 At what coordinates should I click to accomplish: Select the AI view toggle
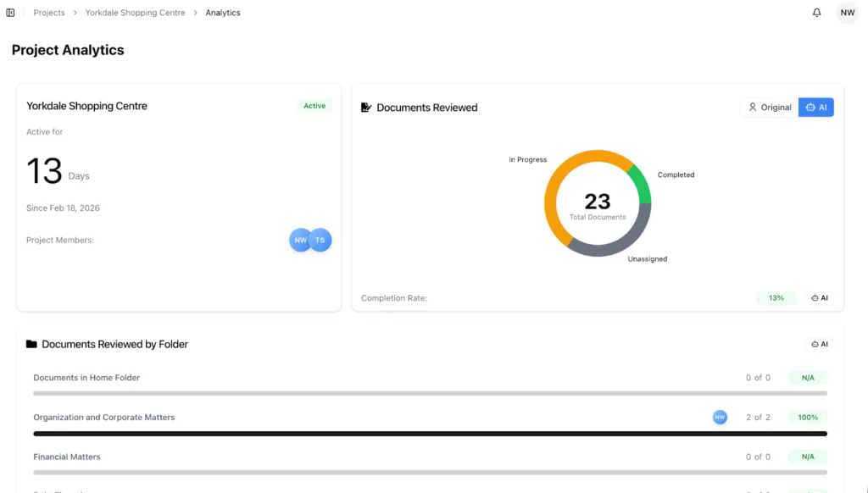815,107
